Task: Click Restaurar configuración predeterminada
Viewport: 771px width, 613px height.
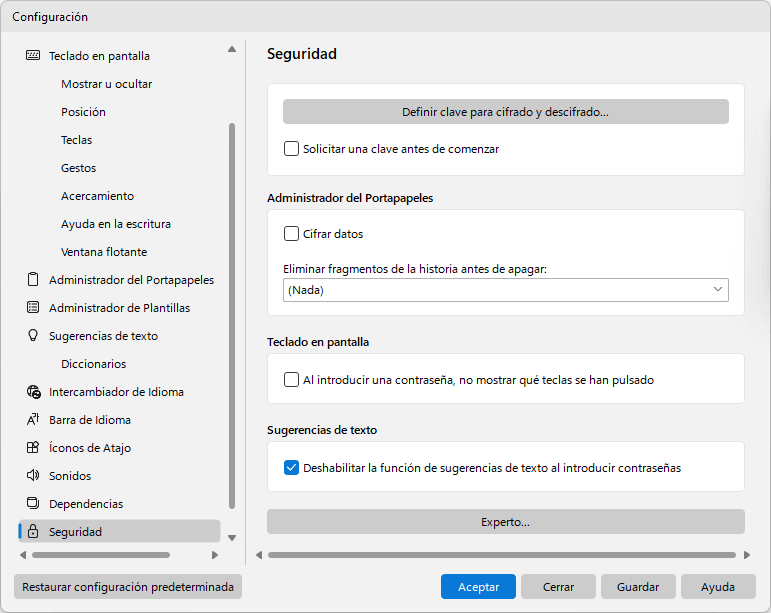Action: pyautogui.click(x=128, y=586)
